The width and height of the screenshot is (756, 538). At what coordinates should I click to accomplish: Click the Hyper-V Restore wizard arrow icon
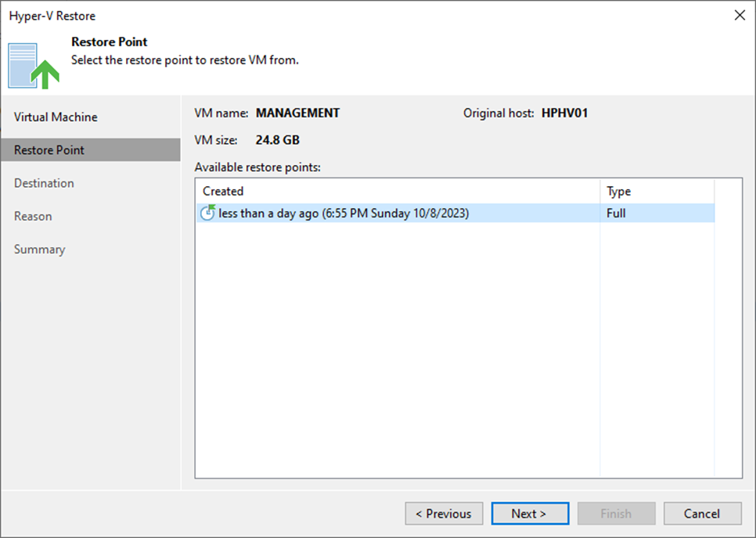[x=34, y=66]
